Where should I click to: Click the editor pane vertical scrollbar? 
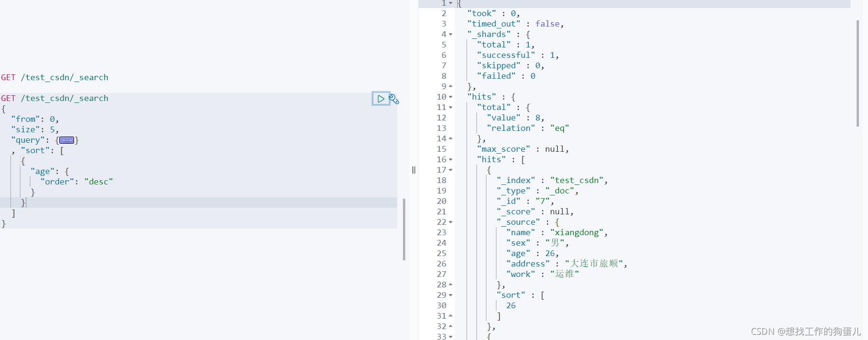(404, 230)
